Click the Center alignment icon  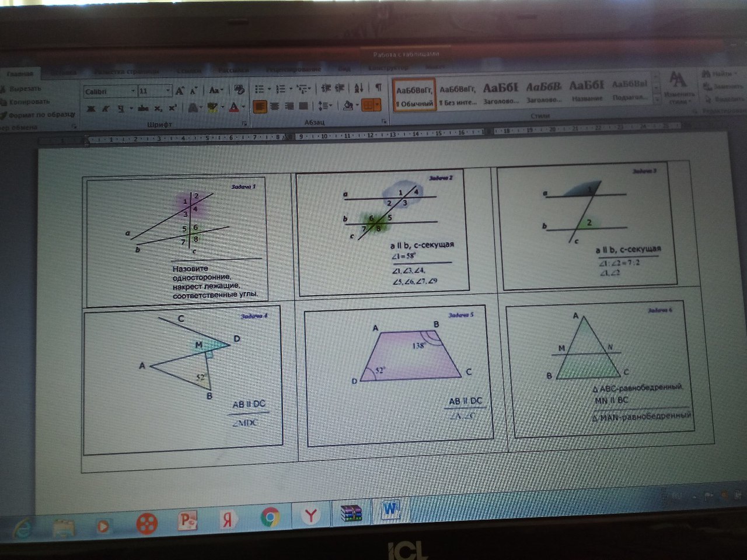[274, 106]
